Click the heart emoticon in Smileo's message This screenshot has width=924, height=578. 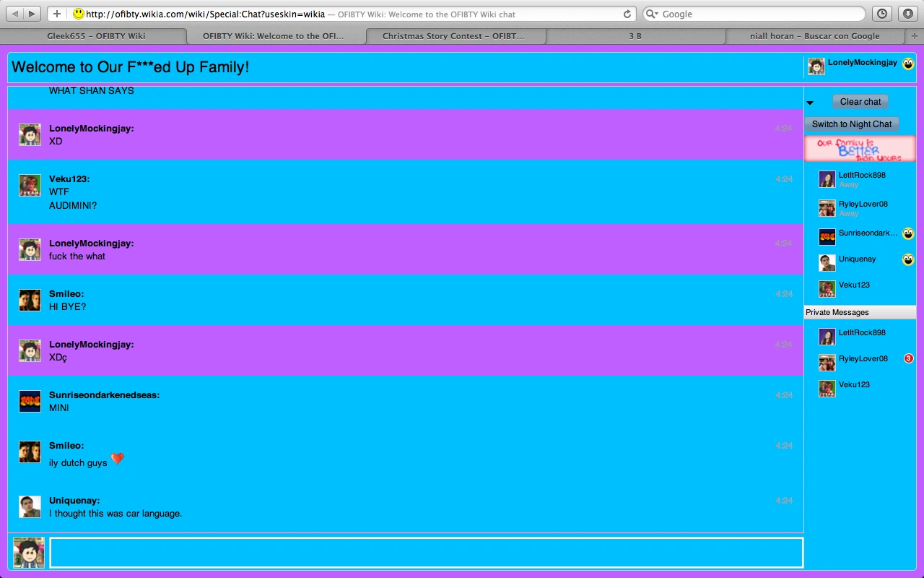[x=118, y=459]
